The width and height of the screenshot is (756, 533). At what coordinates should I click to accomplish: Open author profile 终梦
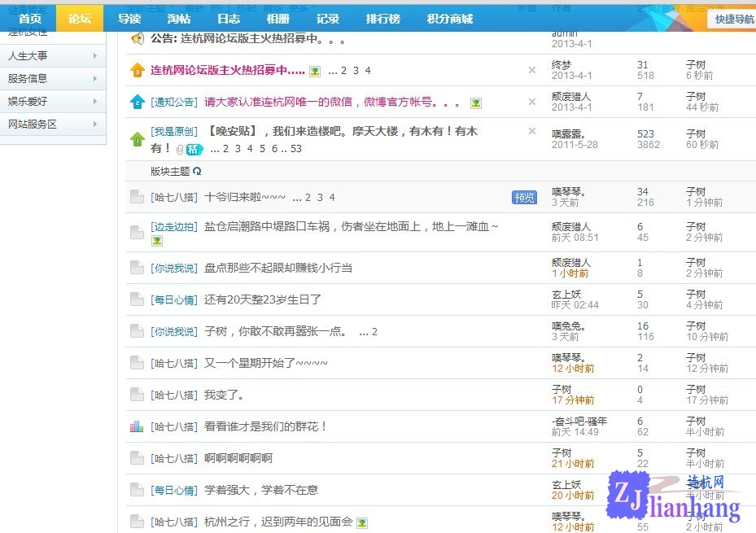pyautogui.click(x=562, y=65)
